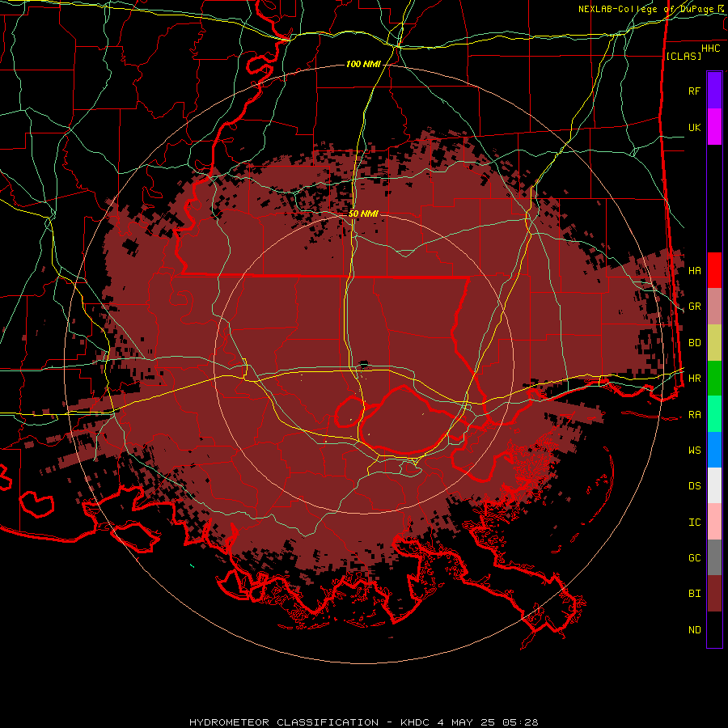This screenshot has height=728, width=728.
Task: Click the 100 NMI range ring label
Action: click(x=363, y=64)
